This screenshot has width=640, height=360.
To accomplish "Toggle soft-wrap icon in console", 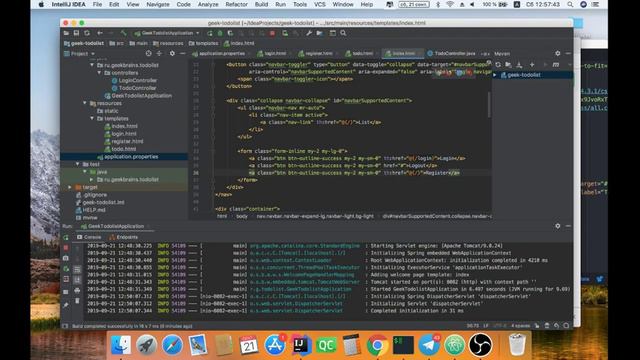I will point(77,269).
